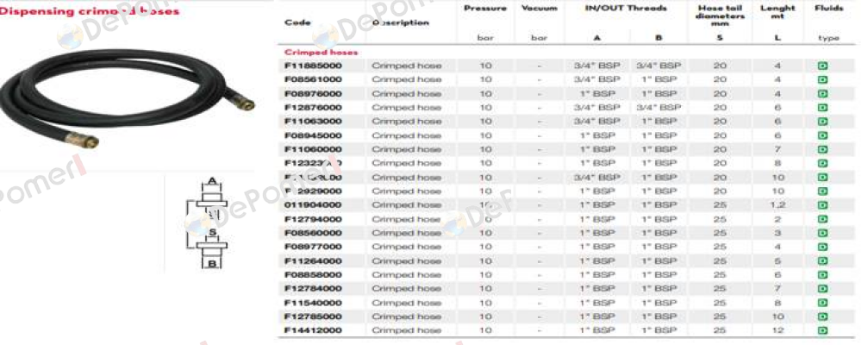Click the fluid type icon in the 011904000 row
The width and height of the screenshot is (868, 345).
pyautogui.click(x=822, y=205)
